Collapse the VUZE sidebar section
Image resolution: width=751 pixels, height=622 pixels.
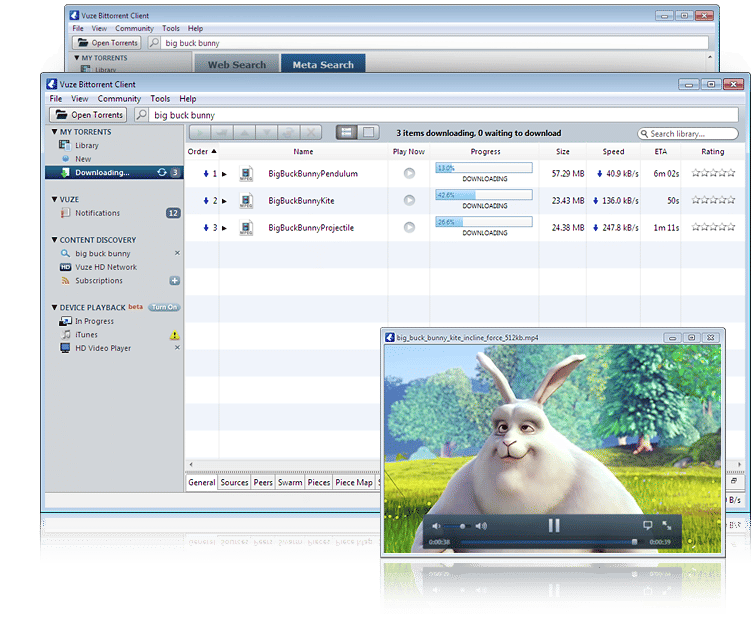click(54, 199)
